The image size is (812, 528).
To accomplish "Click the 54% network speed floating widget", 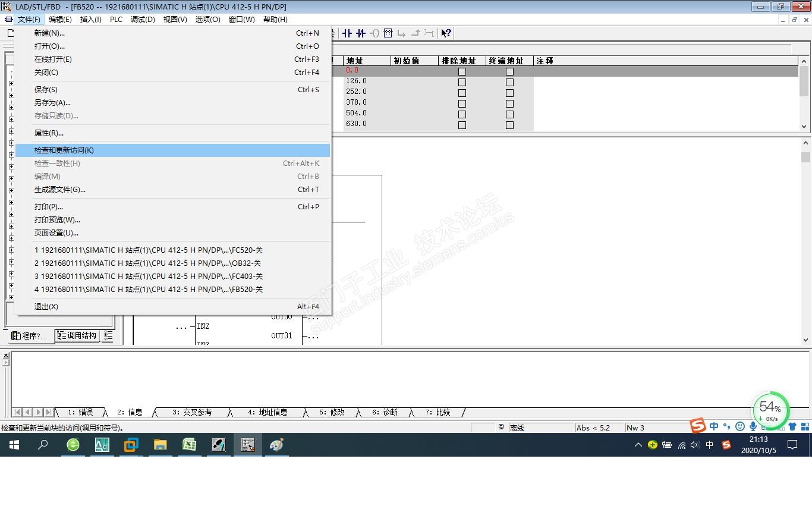I will [x=771, y=410].
